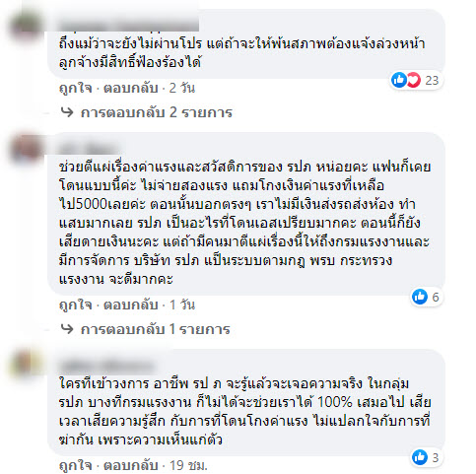Like the first comment via 'ถูกใจ'
Image resolution: width=476 pixels, height=474 pixels.
75,88
